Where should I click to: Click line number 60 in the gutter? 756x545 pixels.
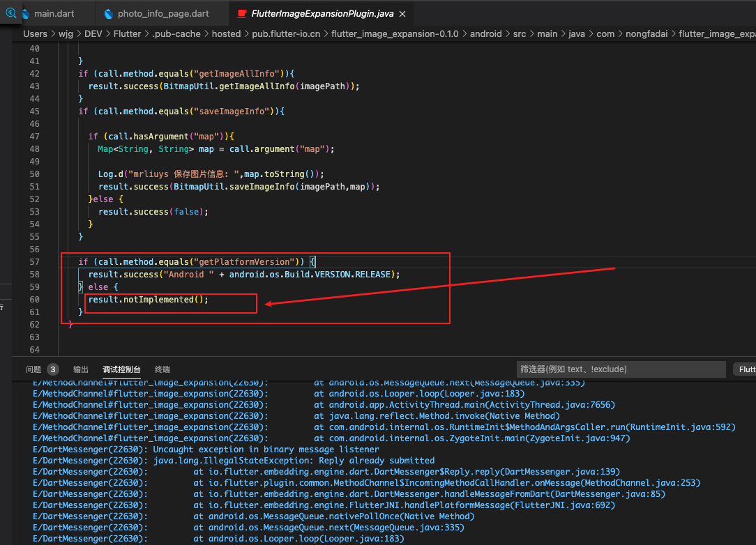(34, 299)
